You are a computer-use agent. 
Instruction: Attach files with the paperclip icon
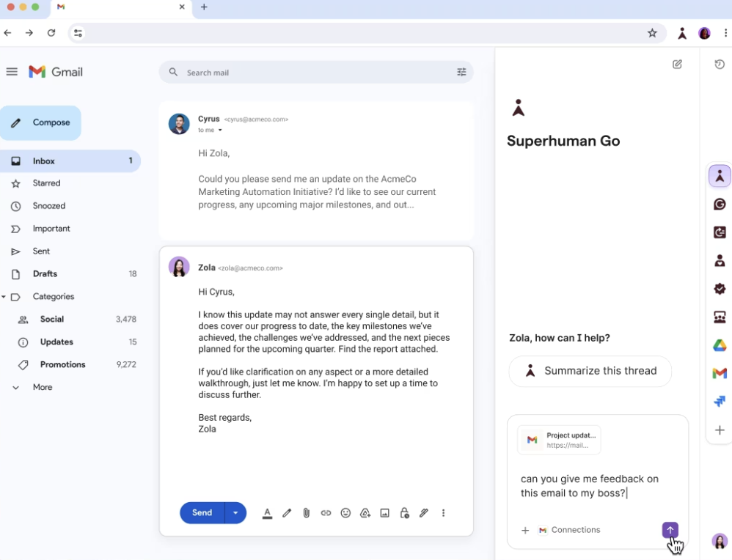click(x=307, y=513)
